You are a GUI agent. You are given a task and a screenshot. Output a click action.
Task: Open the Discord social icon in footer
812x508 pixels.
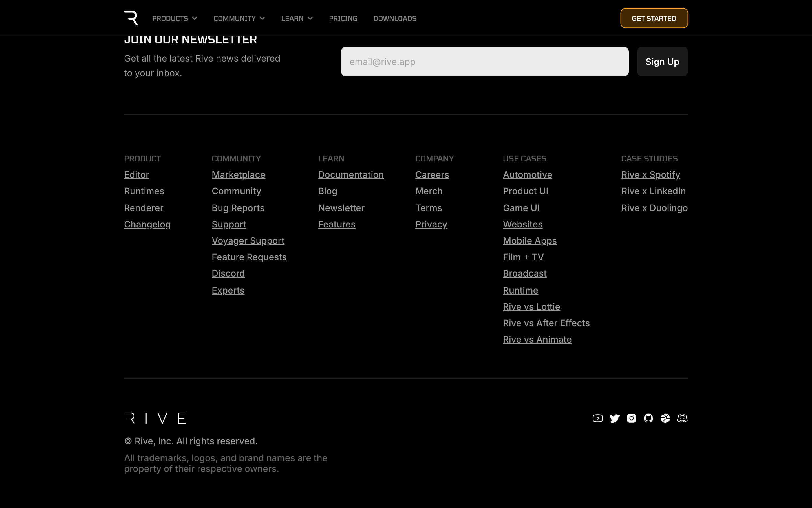click(x=682, y=418)
